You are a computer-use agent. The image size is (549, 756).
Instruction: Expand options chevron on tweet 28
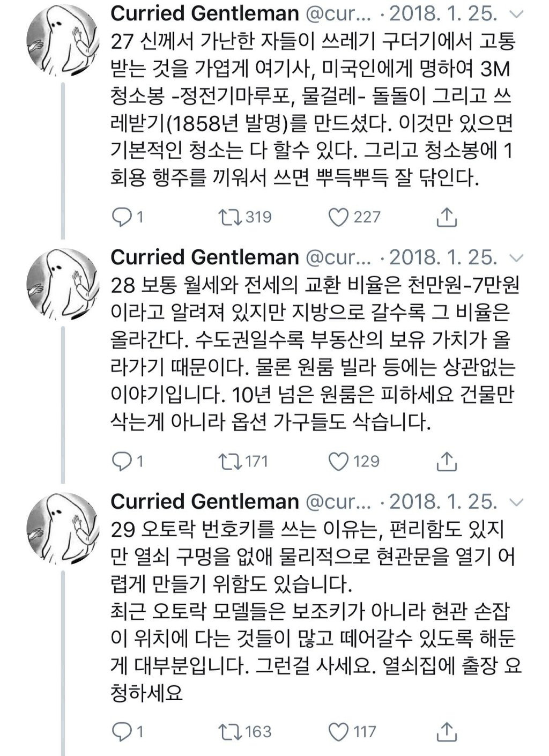tap(516, 258)
